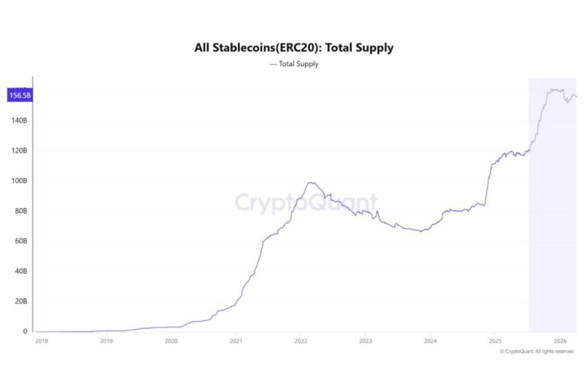Screen dimensions: 588x392
Task: Click the 20B y-axis label
Action: 19,301
